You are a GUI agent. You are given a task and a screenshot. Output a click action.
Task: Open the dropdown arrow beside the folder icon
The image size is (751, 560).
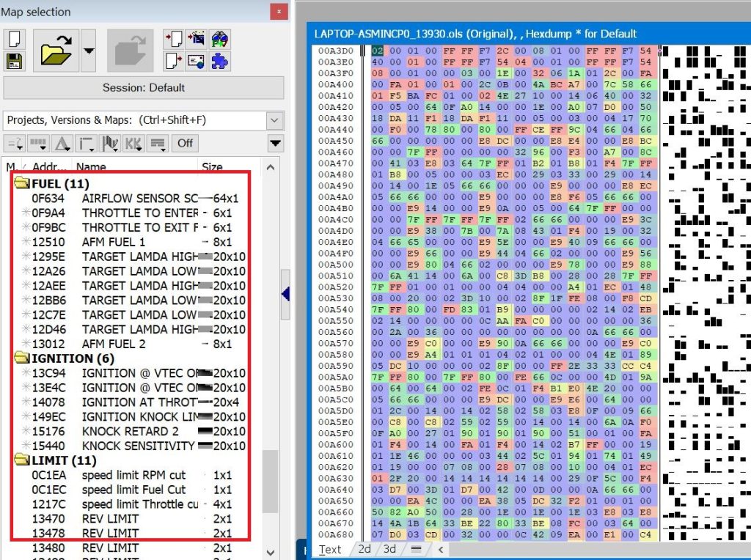click(x=89, y=51)
